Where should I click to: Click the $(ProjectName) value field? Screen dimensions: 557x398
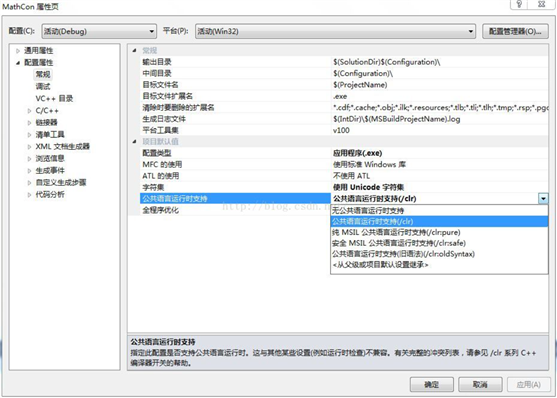tap(439, 85)
